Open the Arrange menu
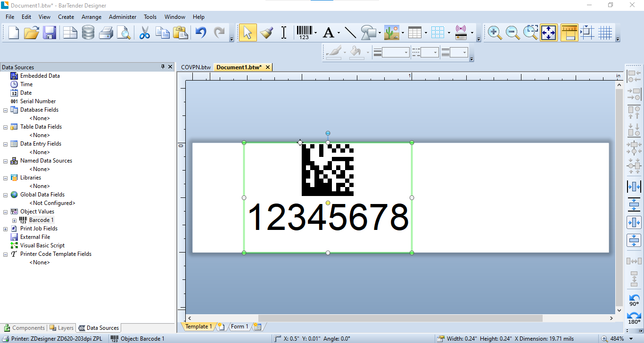 tap(91, 16)
